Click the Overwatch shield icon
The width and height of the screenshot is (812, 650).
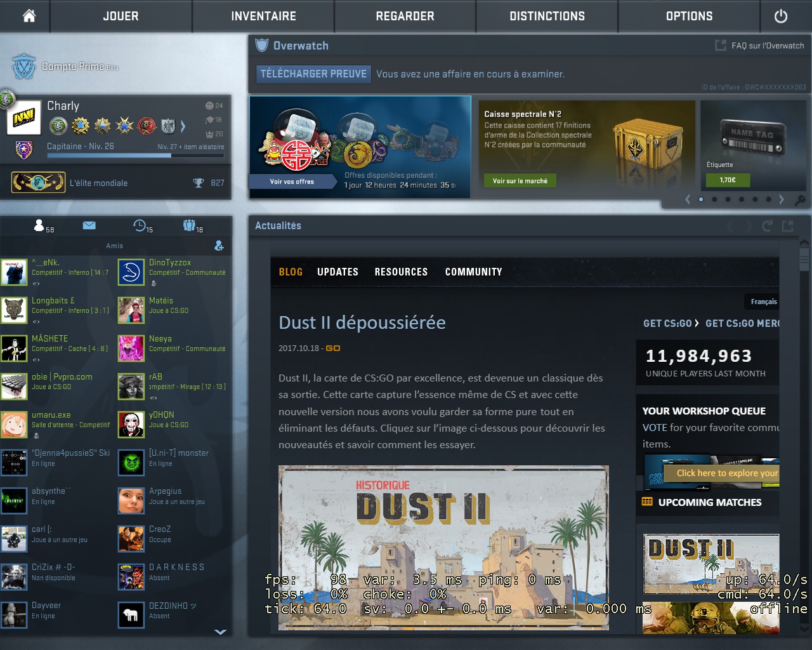pos(262,45)
